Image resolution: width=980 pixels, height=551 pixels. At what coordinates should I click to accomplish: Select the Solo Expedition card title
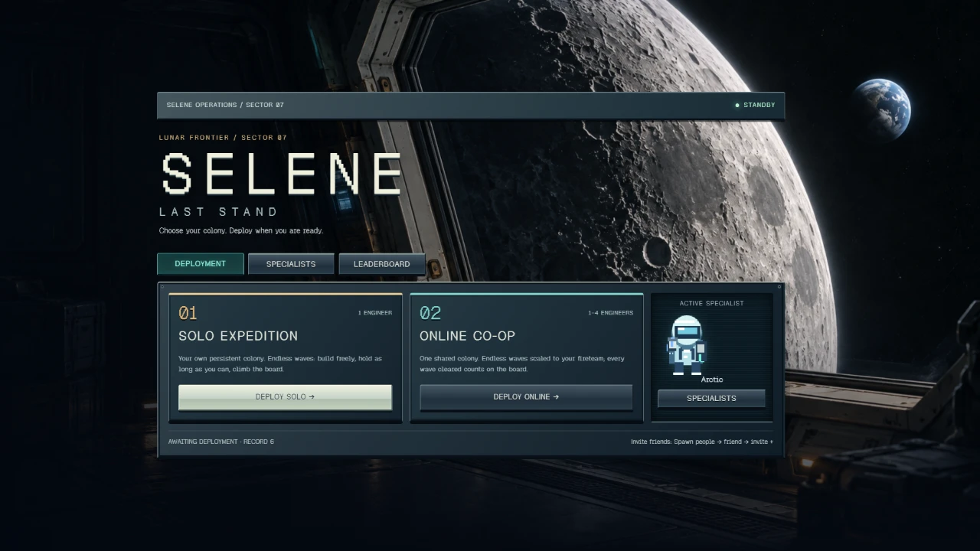(x=238, y=336)
